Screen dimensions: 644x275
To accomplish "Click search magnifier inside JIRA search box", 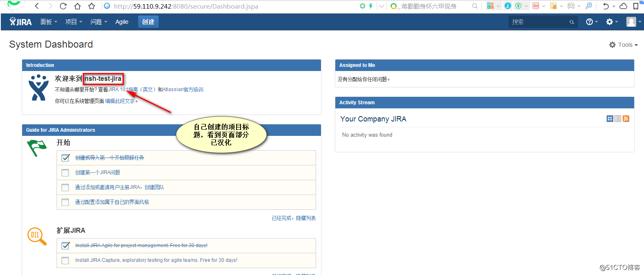I will click(572, 22).
